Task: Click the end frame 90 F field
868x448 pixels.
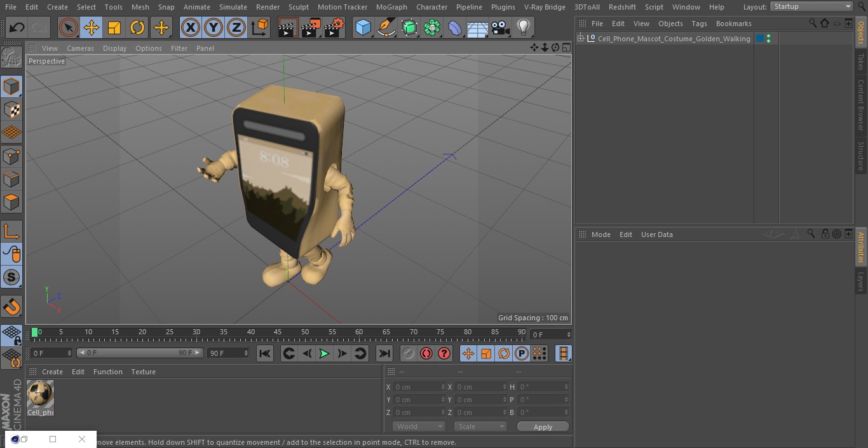Action: click(x=228, y=353)
